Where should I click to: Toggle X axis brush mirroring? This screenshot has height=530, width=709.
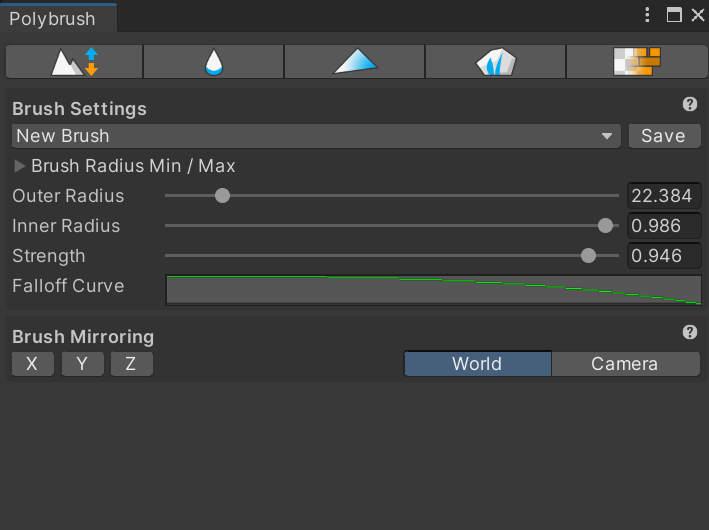tap(33, 364)
